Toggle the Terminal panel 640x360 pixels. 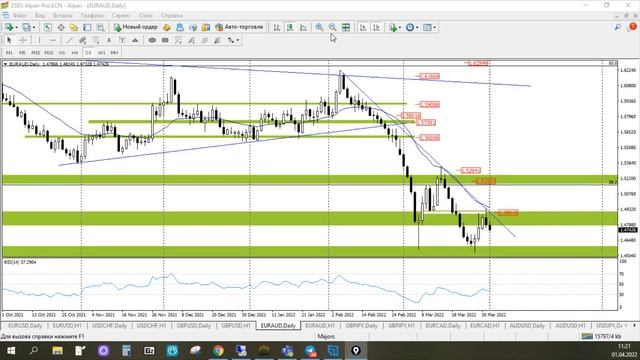(87, 27)
